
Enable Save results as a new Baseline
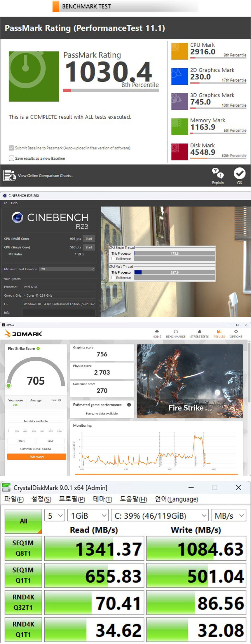pos(12,158)
